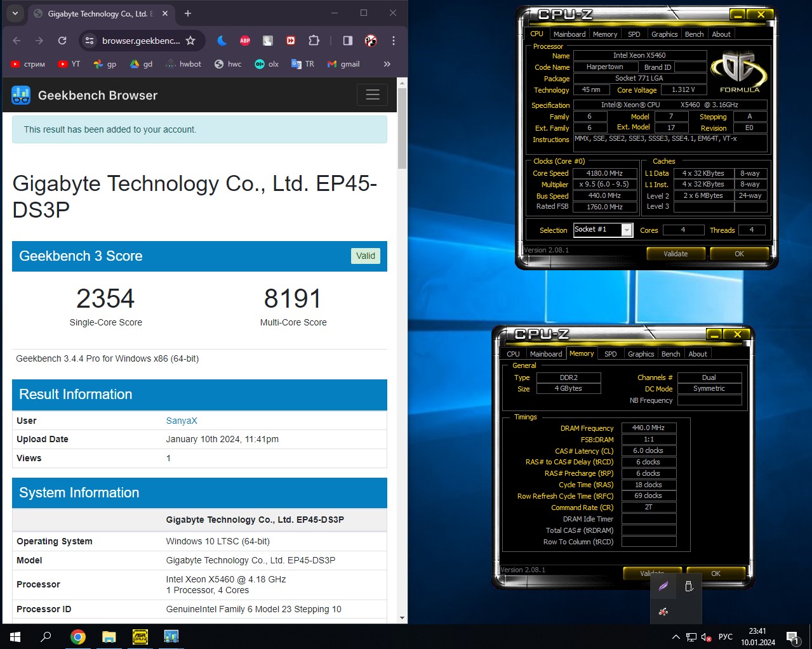Open Chrome three-dot menu

pos(394,41)
